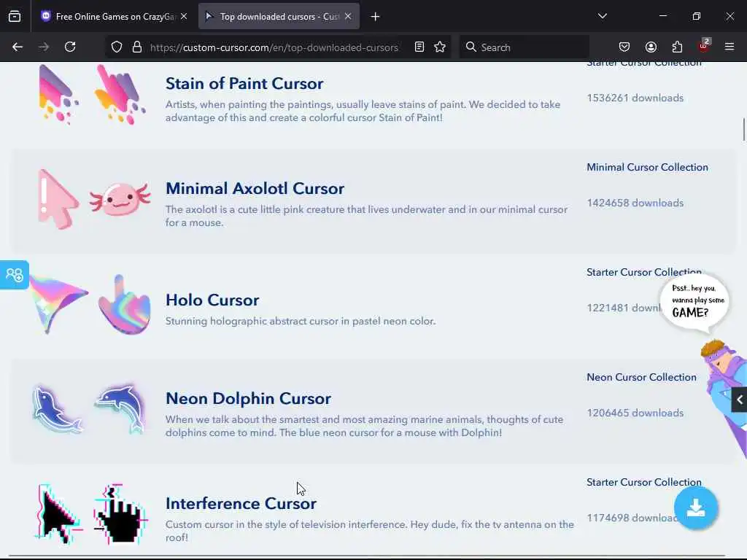This screenshot has width=747, height=560.
Task: Click the URL address field
Action: (274, 47)
